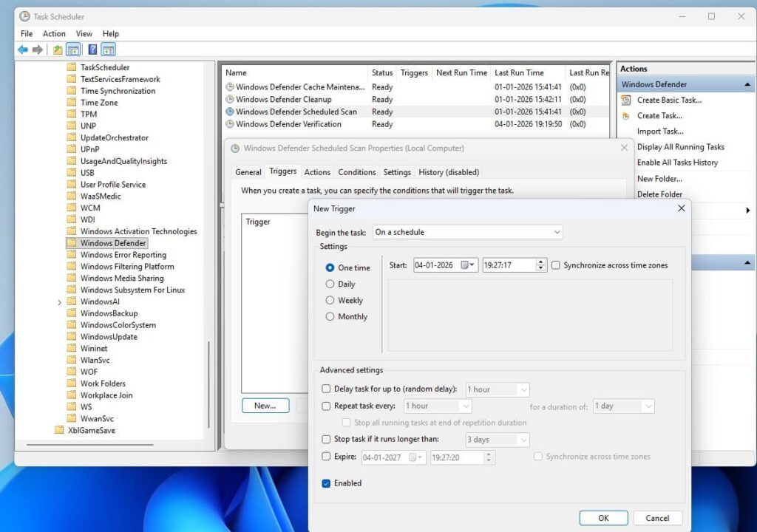Click the Windows Defender folder icon
Viewport: 757px width, 532px height.
point(72,243)
